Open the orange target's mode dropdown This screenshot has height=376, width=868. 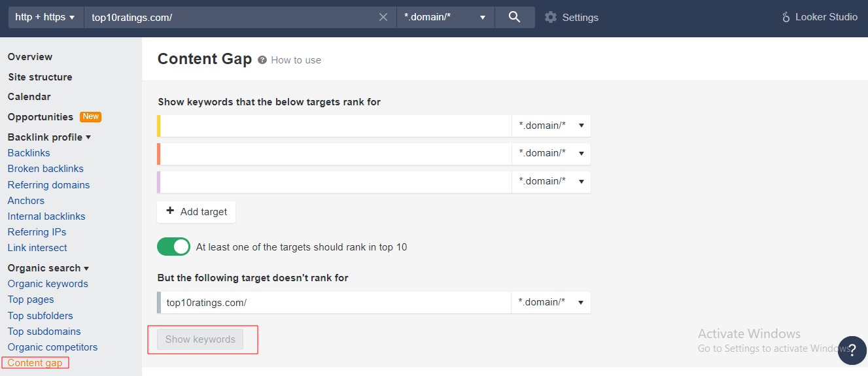[551, 153]
